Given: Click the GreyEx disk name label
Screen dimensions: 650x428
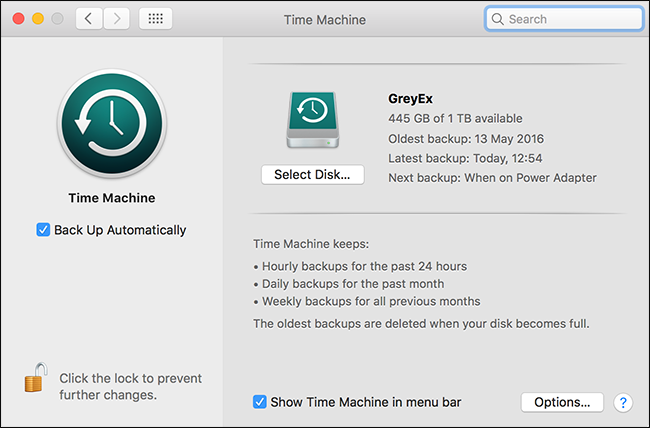Looking at the screenshot, I should click(412, 98).
